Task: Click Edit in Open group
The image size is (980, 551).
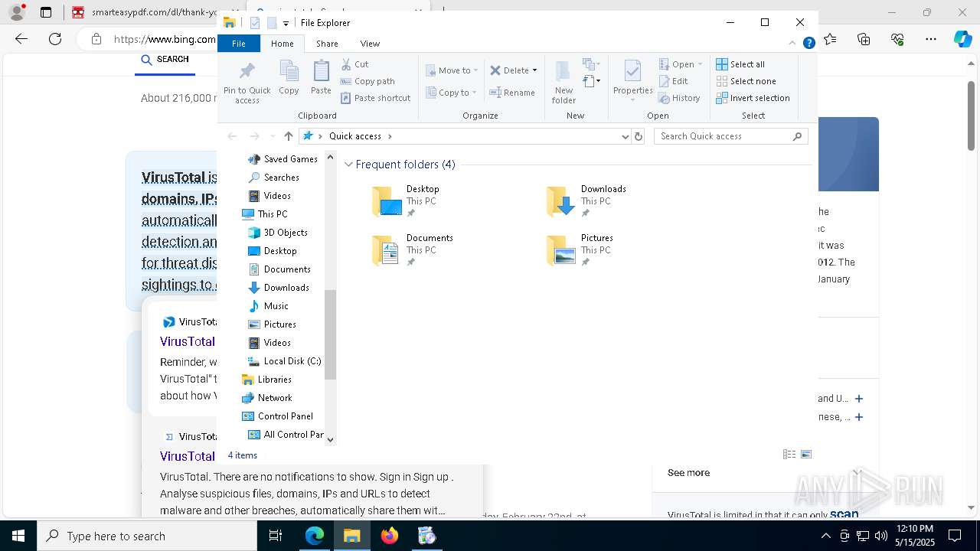Action: [673, 81]
